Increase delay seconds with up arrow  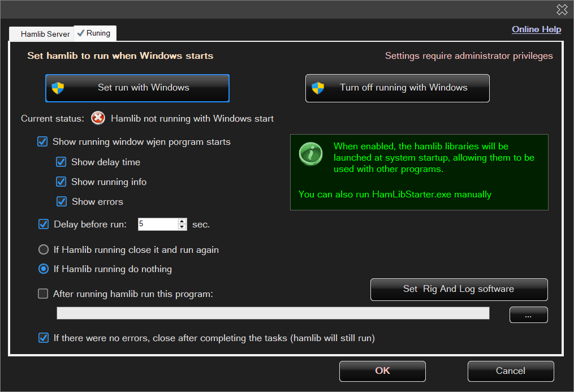[182, 221]
